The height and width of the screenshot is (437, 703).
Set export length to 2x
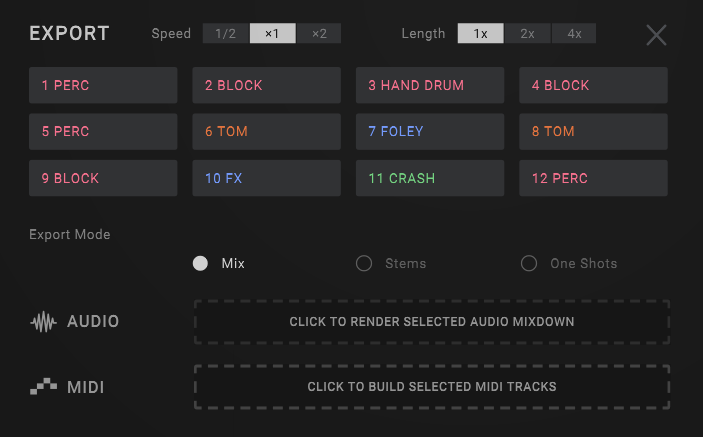pyautogui.click(x=527, y=34)
